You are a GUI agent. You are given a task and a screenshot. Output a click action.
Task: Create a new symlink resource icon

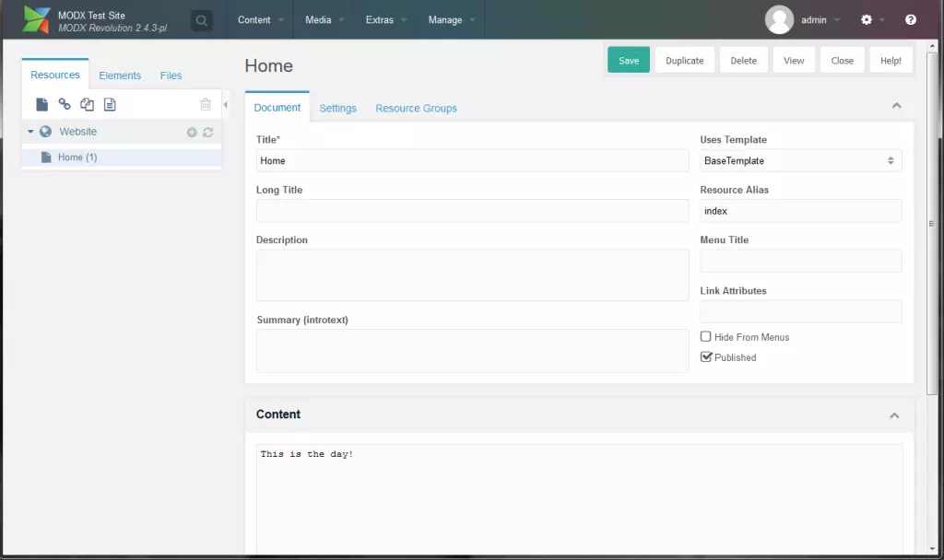coord(88,105)
